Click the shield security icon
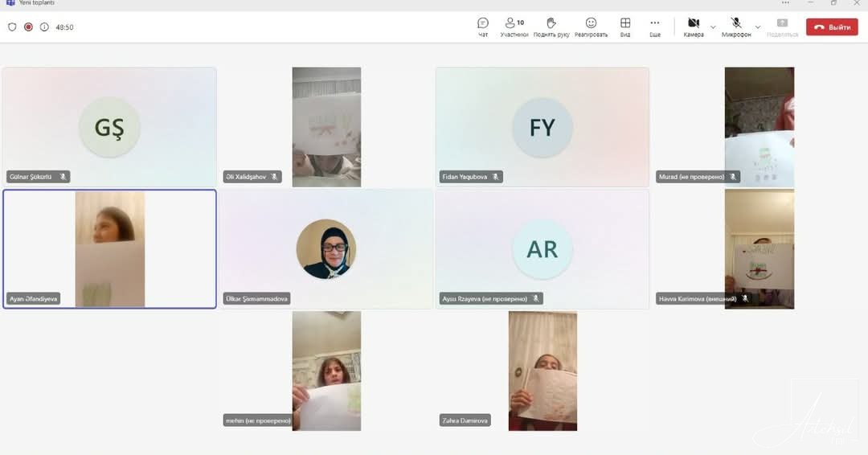The image size is (868, 455). pyautogui.click(x=12, y=27)
